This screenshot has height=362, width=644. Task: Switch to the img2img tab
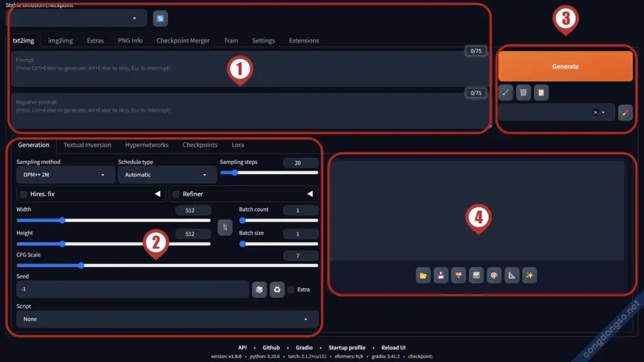click(x=60, y=41)
